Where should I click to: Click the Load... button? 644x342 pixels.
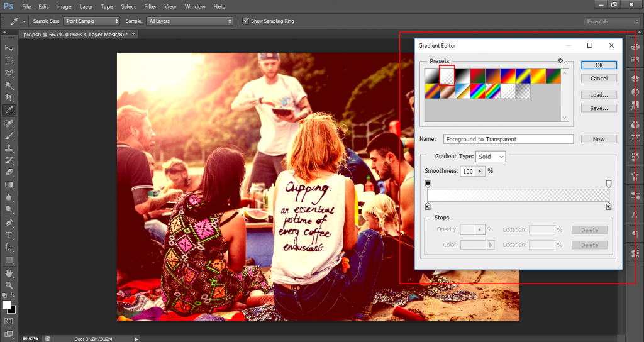[x=599, y=95]
